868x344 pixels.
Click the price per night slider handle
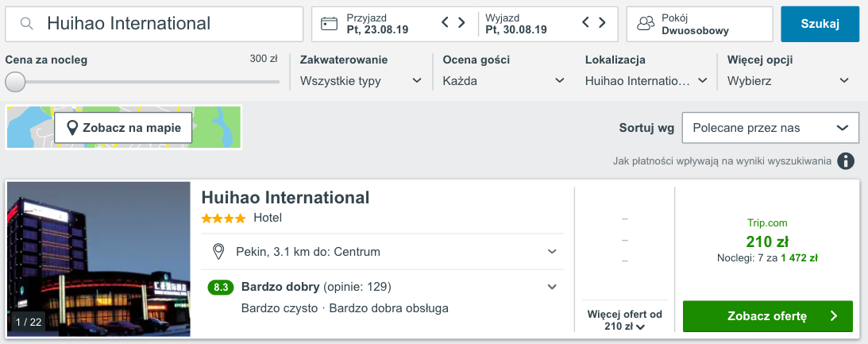tap(16, 82)
